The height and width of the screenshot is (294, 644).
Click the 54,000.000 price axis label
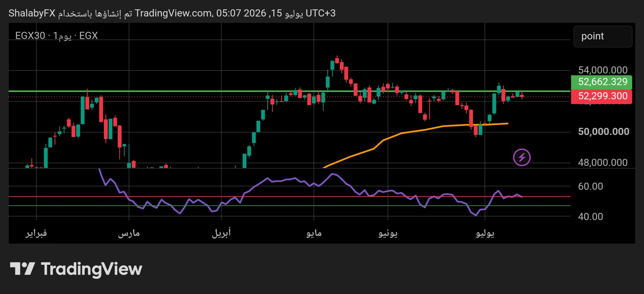(603, 70)
